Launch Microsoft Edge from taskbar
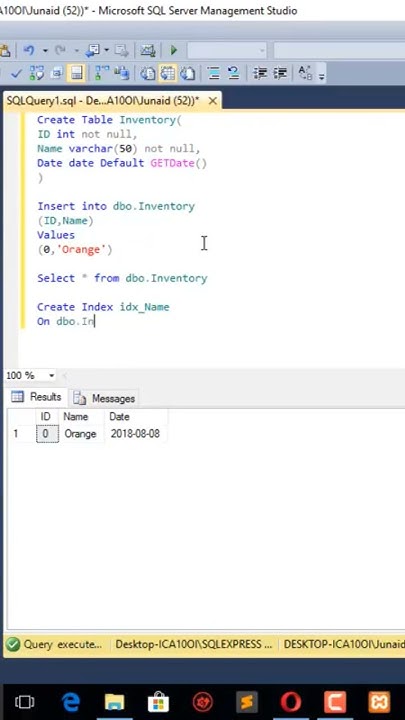 [71, 702]
